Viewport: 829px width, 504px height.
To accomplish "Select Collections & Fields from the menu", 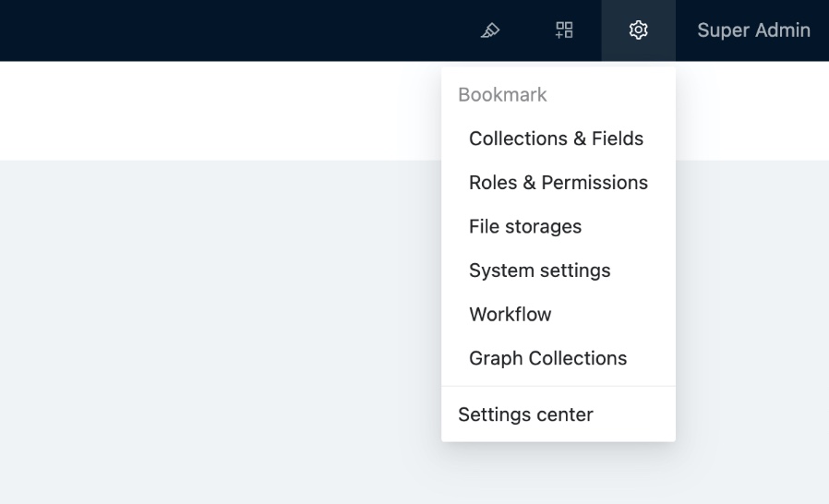I will tap(556, 138).
